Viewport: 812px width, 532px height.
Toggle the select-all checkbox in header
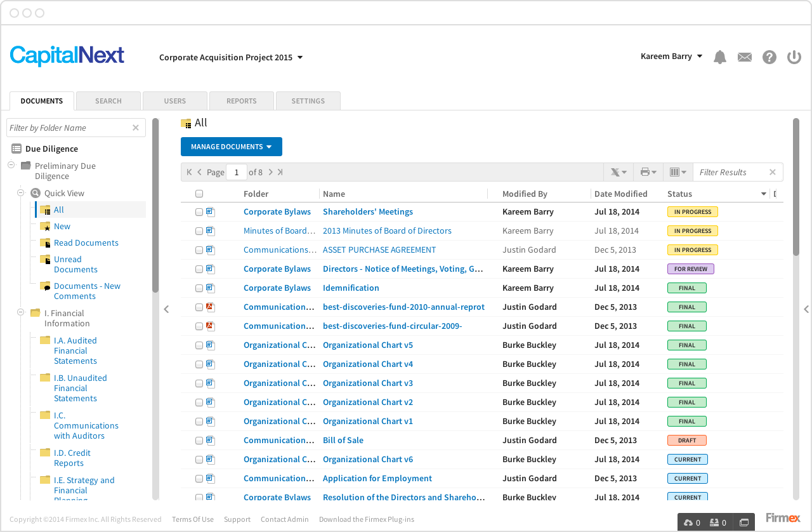tap(199, 194)
